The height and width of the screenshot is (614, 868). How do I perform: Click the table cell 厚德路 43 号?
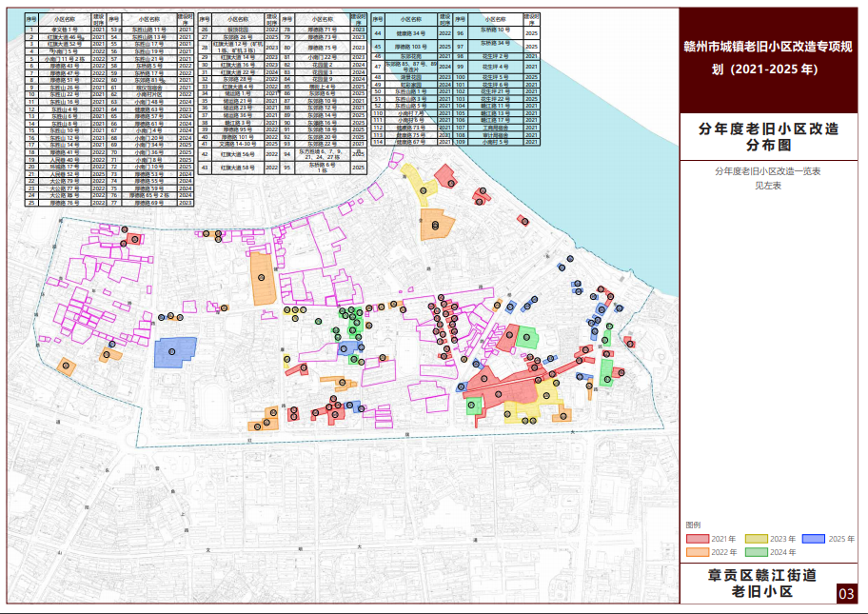click(65, 66)
